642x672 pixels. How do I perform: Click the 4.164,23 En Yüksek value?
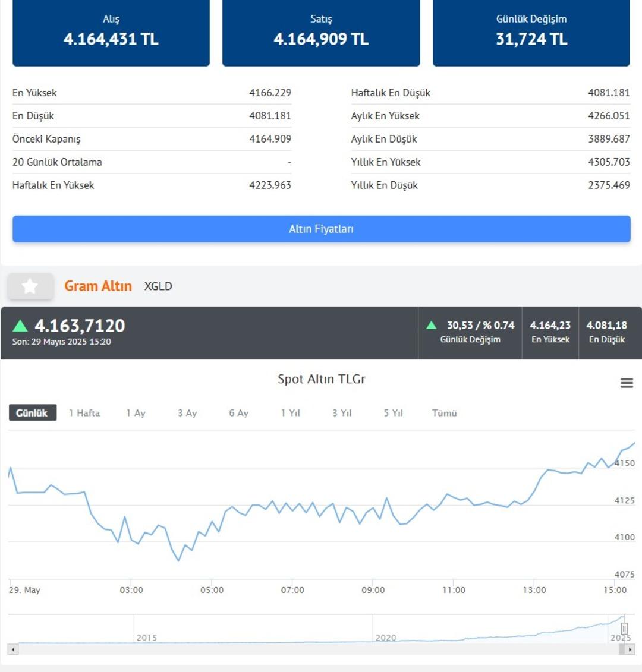point(550,325)
